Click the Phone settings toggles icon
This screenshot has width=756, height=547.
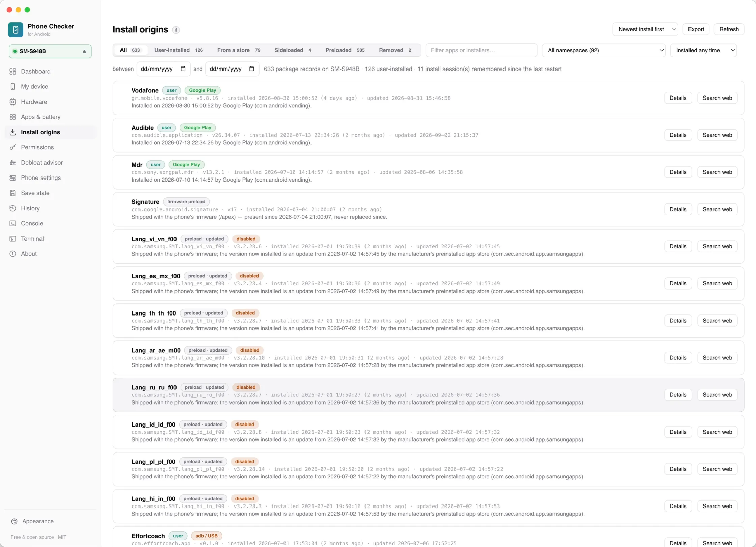(x=13, y=177)
